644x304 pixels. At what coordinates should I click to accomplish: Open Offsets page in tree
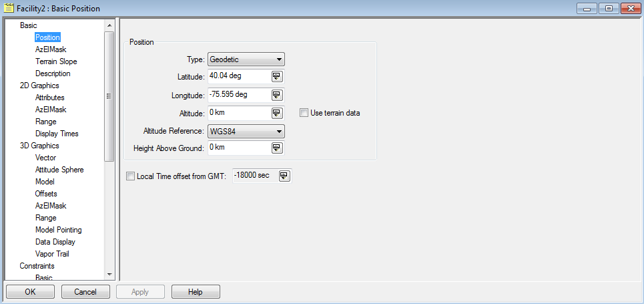[x=46, y=193]
